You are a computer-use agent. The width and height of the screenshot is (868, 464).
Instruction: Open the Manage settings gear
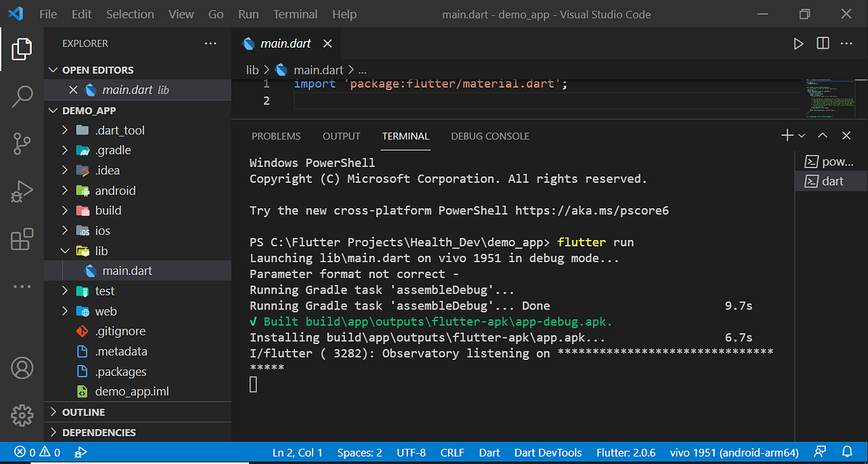click(22, 415)
